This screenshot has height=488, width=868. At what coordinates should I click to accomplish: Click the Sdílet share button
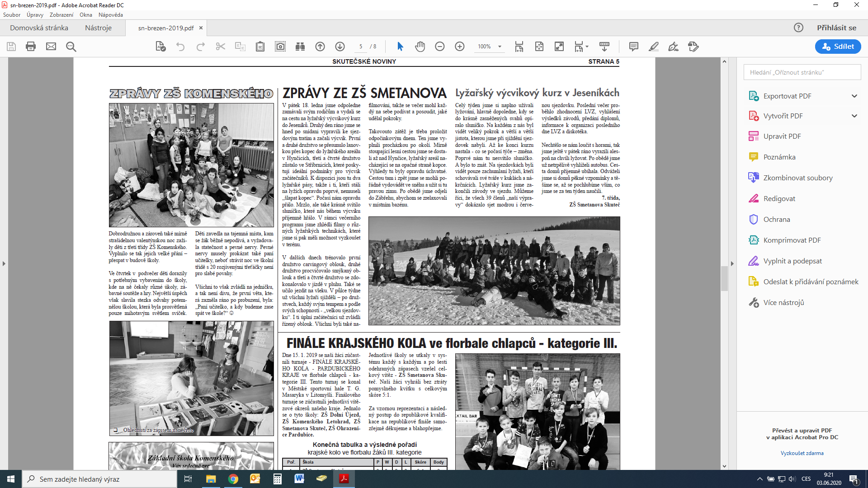pos(838,47)
